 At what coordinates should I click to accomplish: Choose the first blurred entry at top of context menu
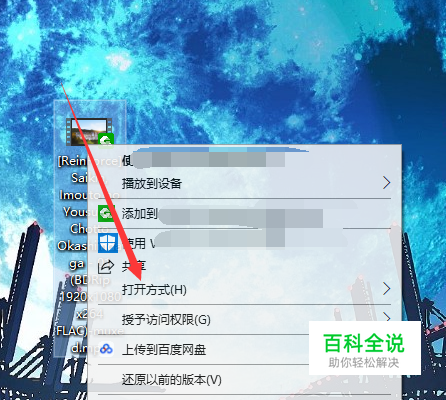[x=245, y=160]
